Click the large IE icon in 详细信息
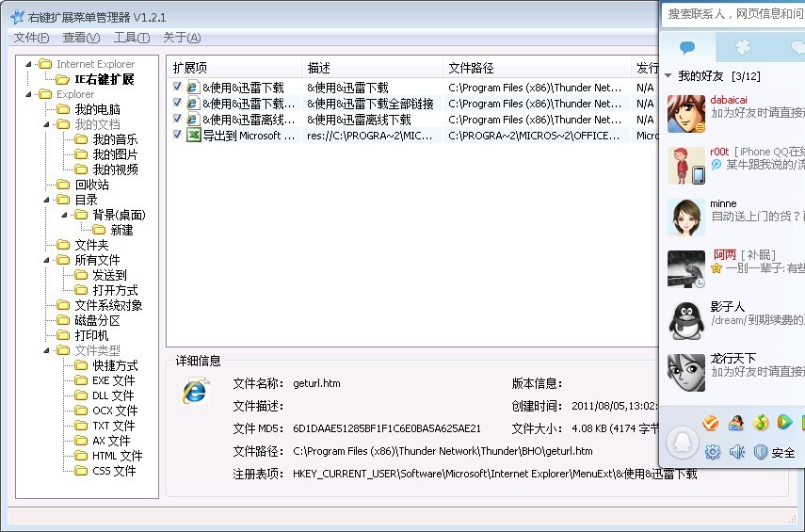Image resolution: width=805 pixels, height=532 pixels. coord(195,392)
